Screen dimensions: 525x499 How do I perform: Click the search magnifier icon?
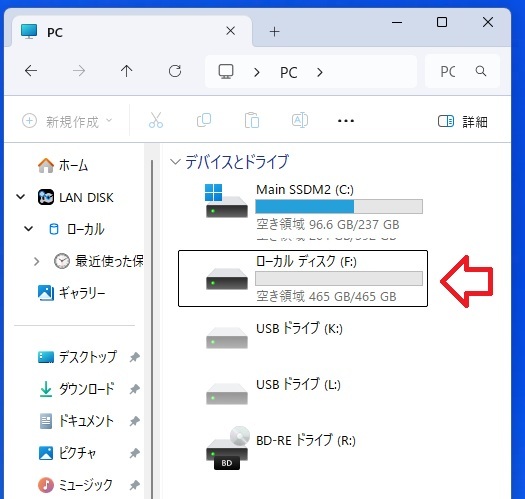pos(481,71)
